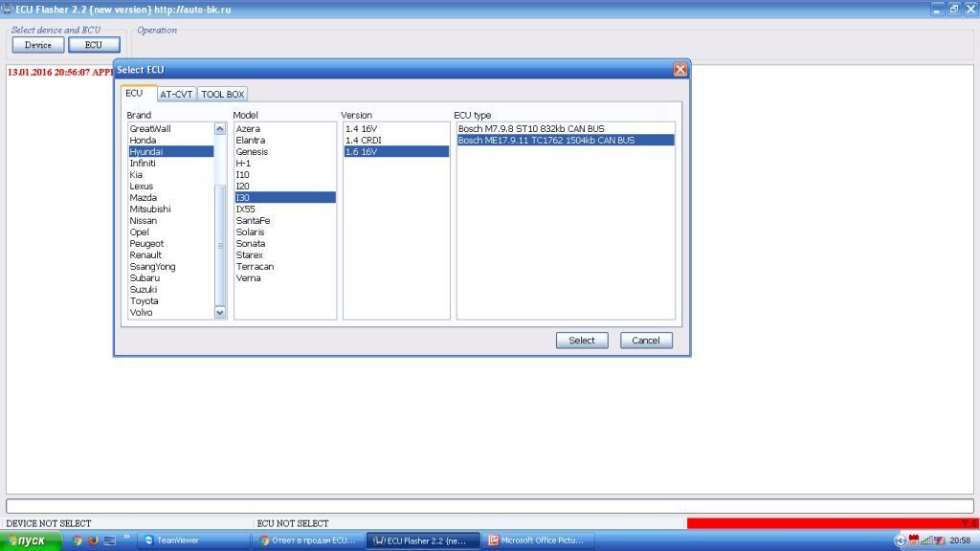Pick Starex model

(x=285, y=254)
